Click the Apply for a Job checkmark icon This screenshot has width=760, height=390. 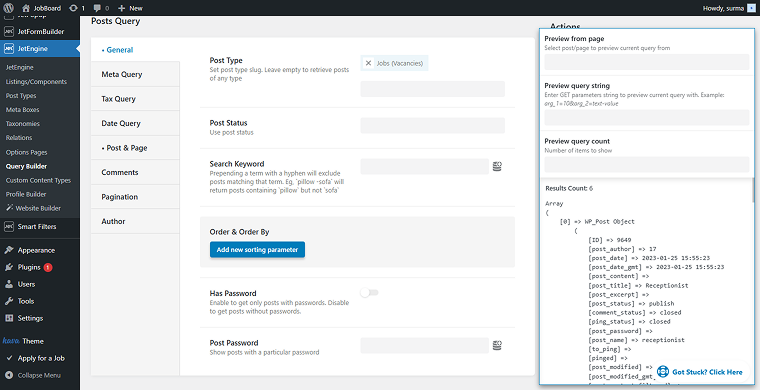tap(9, 358)
